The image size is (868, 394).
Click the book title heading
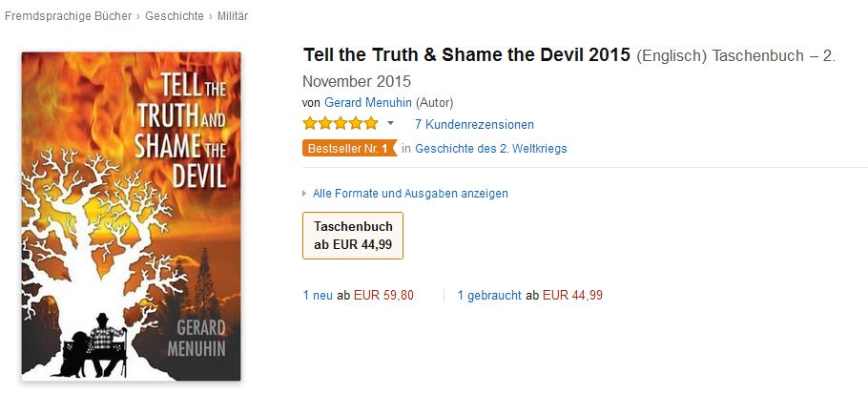[466, 54]
